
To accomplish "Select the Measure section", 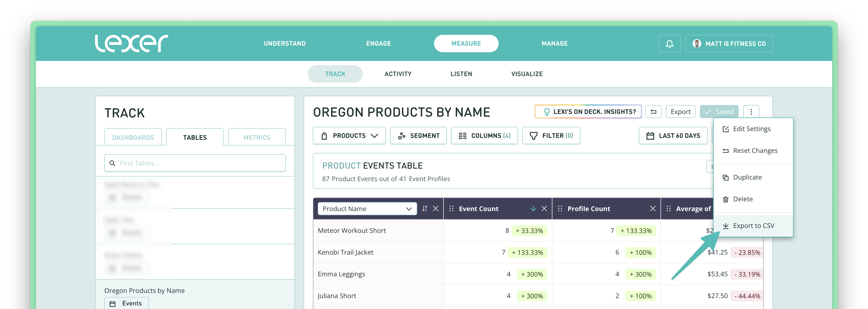I will tap(466, 44).
